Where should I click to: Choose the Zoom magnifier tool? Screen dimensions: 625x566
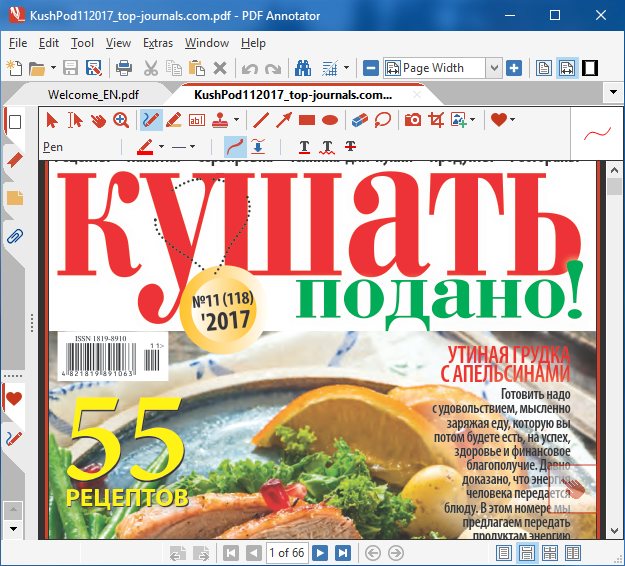coord(121,120)
